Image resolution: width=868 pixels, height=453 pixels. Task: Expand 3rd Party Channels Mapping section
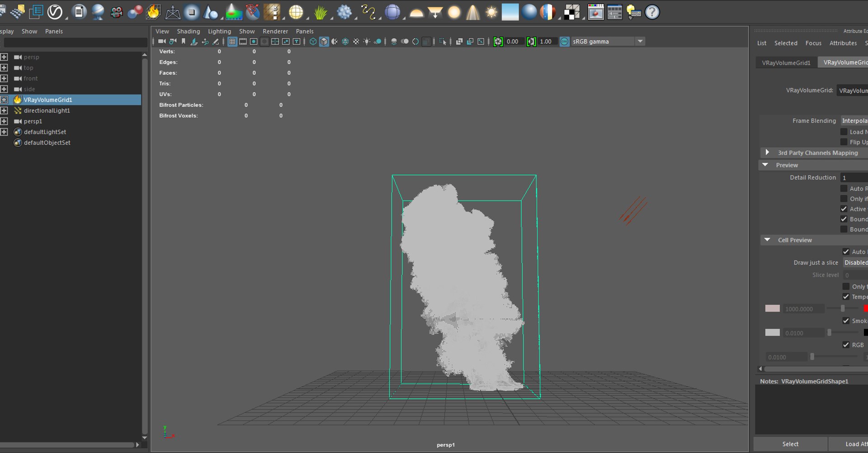[767, 153]
